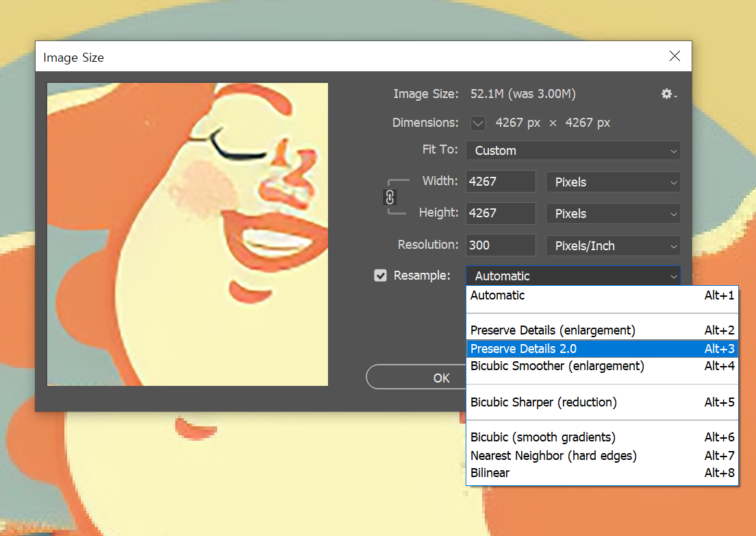Viewport: 756px width, 536px height.
Task: Select Bicubic Smoother (enlargement)
Action: click(x=602, y=366)
